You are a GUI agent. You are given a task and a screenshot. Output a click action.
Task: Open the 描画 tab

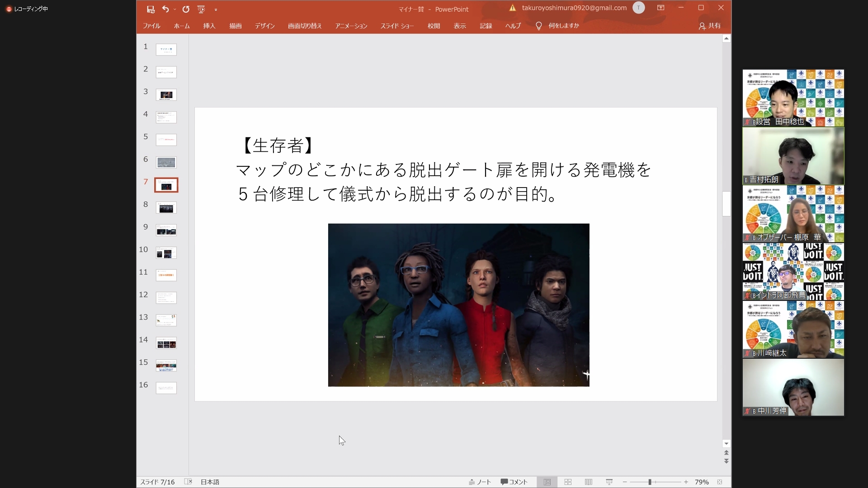click(236, 26)
